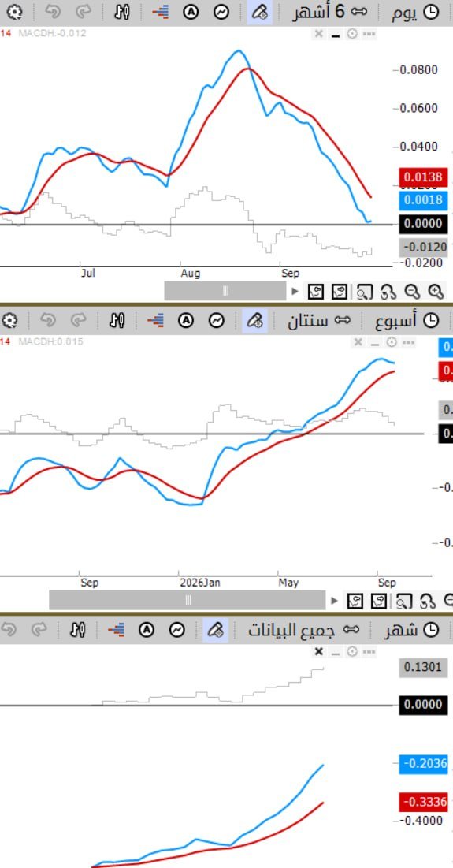Redo in the daily chart toolbar
This screenshot has height=868, width=453.
tap(84, 12)
